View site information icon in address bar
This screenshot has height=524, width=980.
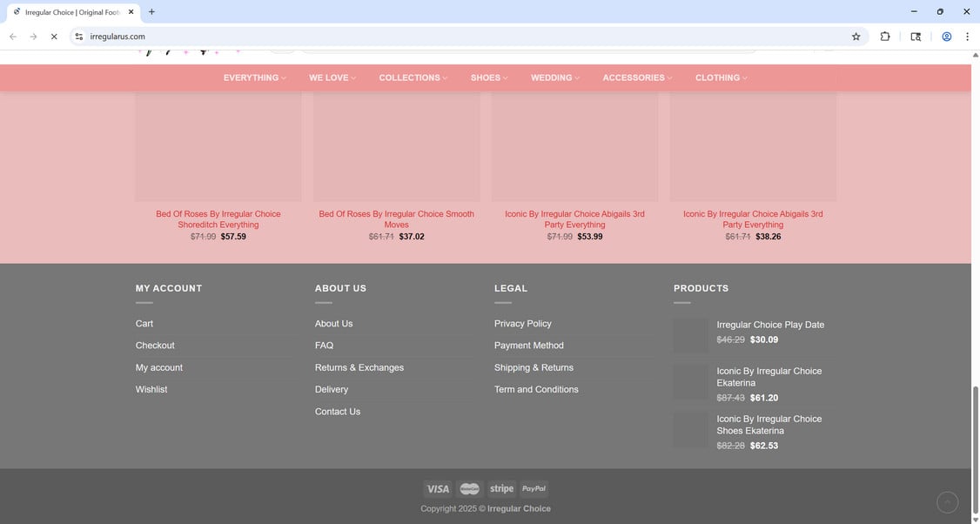(78, 37)
